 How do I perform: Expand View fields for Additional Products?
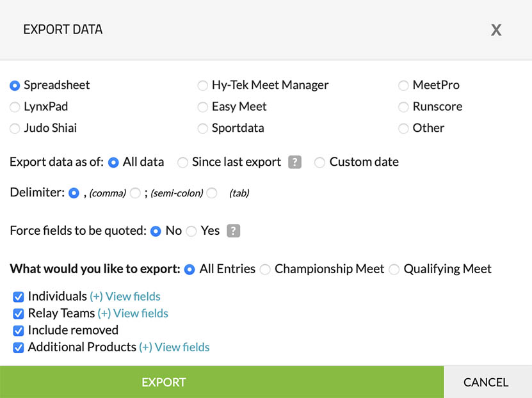tap(174, 347)
